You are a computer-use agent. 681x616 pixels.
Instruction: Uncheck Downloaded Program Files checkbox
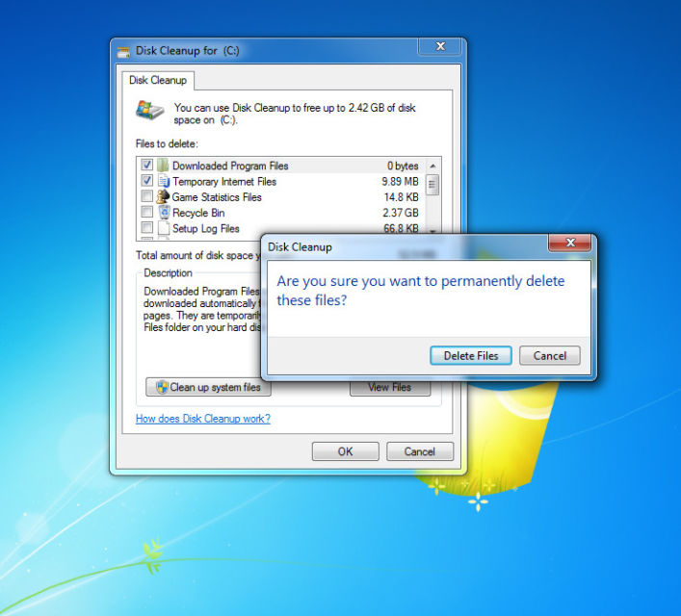pyautogui.click(x=146, y=165)
